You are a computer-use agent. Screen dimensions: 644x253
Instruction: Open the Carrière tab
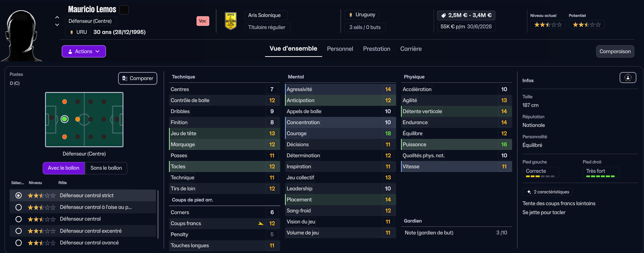(411, 49)
